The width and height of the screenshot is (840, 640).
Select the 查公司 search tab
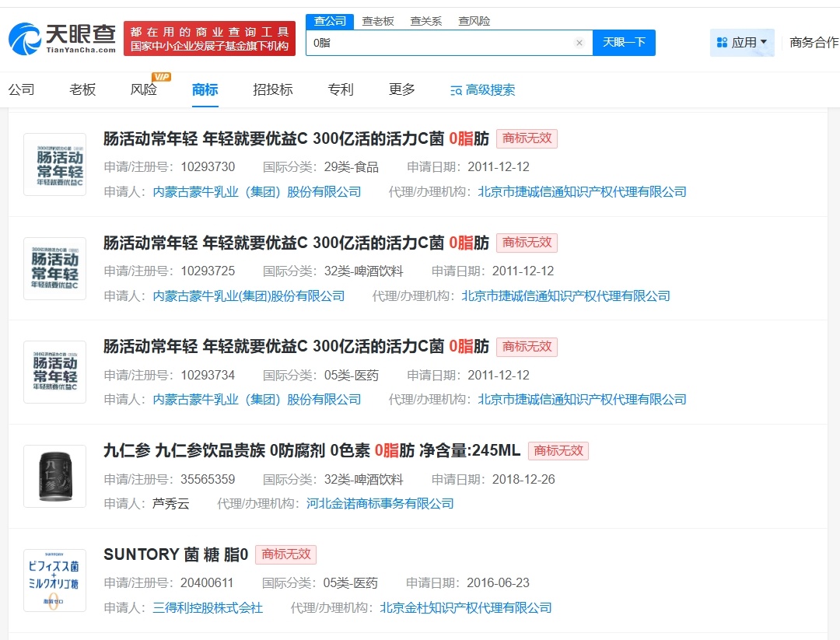coord(330,22)
